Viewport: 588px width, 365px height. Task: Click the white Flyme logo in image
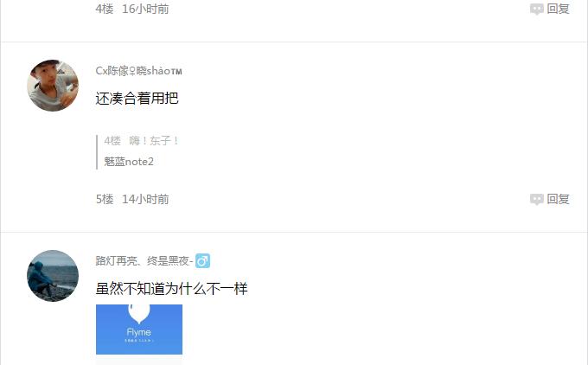click(139, 314)
